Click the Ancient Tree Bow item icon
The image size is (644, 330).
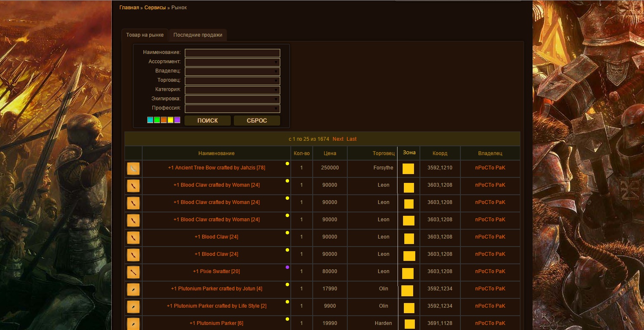pyautogui.click(x=133, y=169)
